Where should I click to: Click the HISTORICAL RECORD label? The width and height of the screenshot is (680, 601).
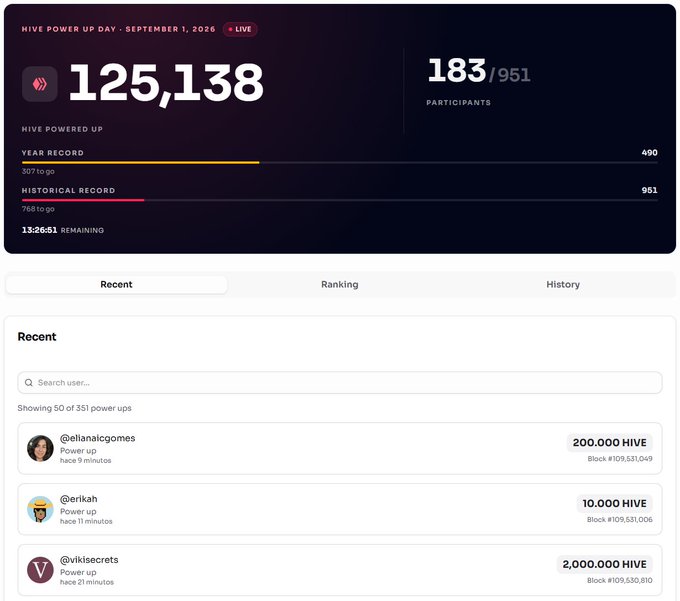69,190
